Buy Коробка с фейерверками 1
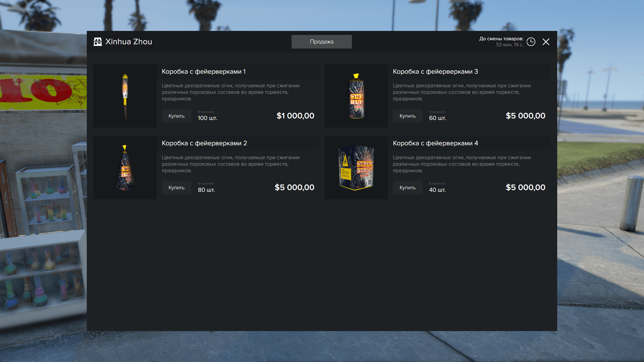The width and height of the screenshot is (644, 362). 176,116
